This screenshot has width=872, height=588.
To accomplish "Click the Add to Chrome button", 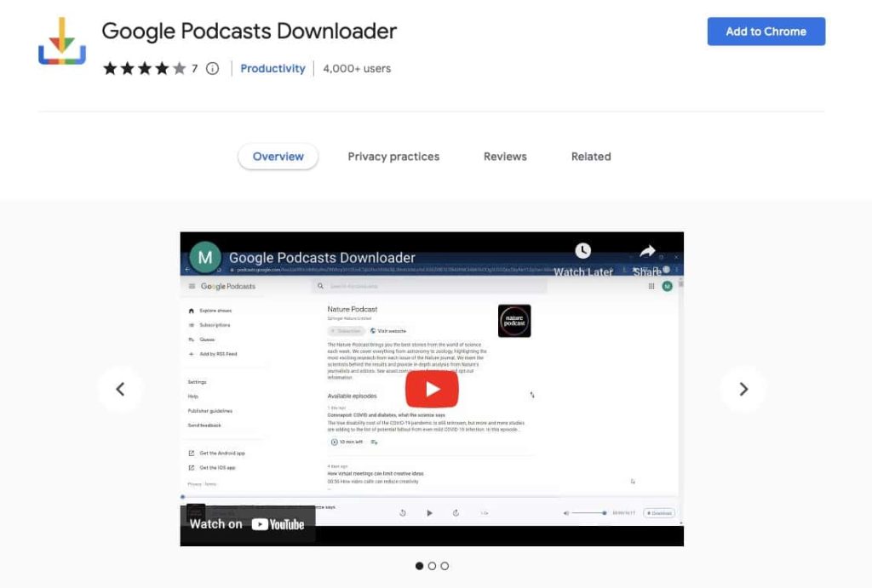I will pos(766,31).
